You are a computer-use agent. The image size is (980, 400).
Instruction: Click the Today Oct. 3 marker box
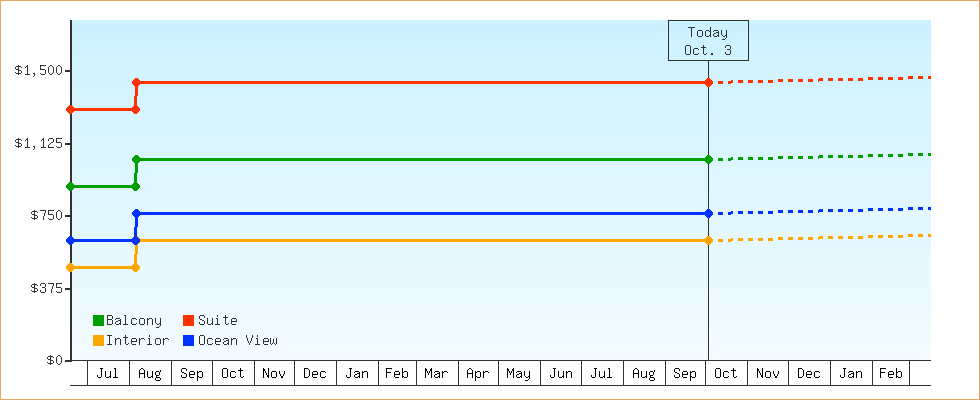tap(708, 41)
